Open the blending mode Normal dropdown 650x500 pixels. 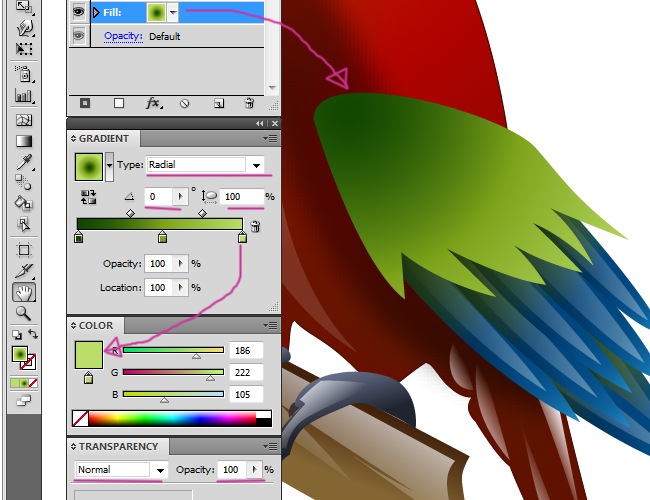[x=159, y=469]
